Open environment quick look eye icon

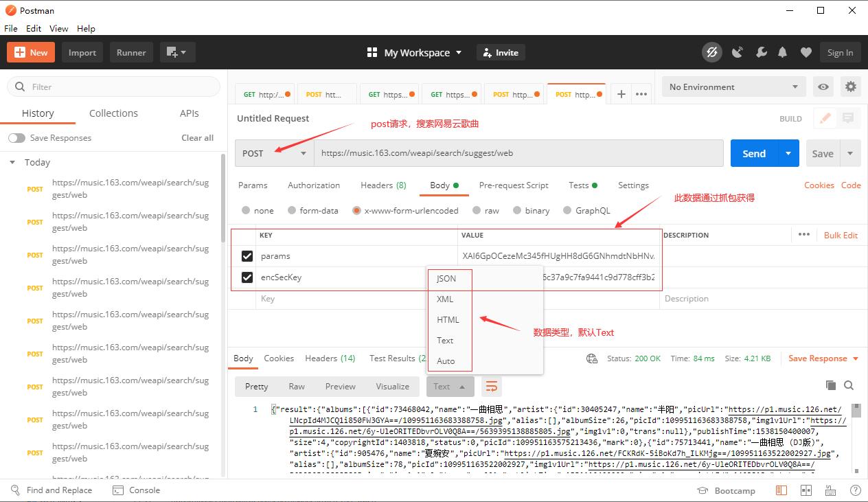(823, 87)
